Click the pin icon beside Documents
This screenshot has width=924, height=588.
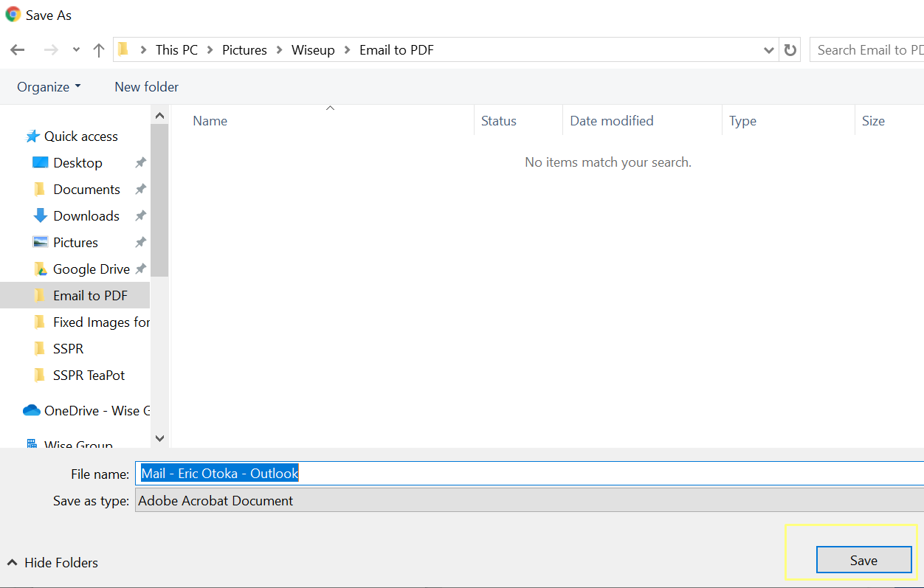[x=140, y=189]
